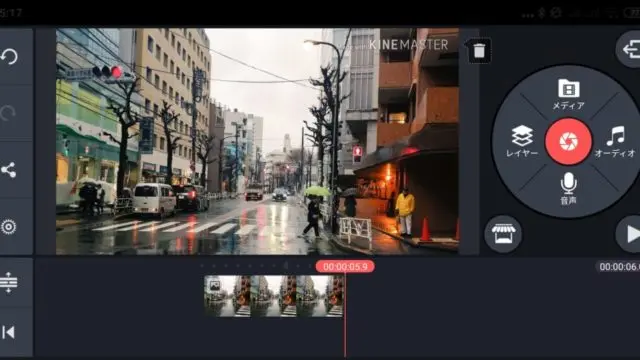Viewport: 640px width, 360px height.
Task: Start voice recording with 音声 microphone
Action: click(569, 188)
